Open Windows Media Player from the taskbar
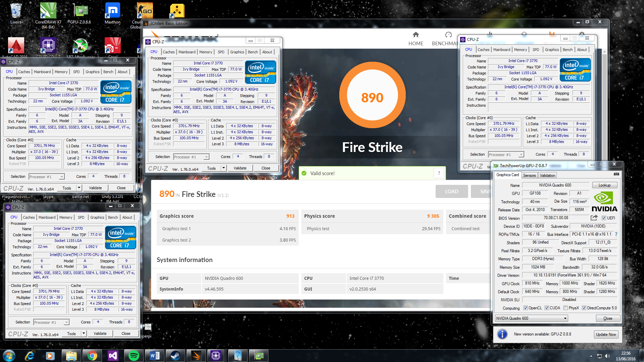This screenshot has width=644, height=362. [x=50, y=356]
